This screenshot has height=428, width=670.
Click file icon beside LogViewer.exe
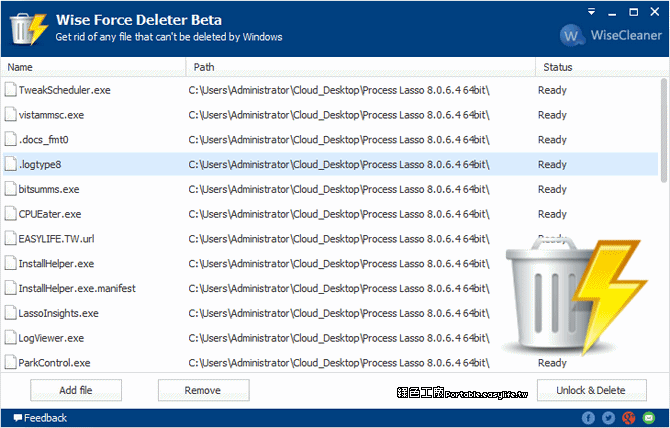[10, 337]
